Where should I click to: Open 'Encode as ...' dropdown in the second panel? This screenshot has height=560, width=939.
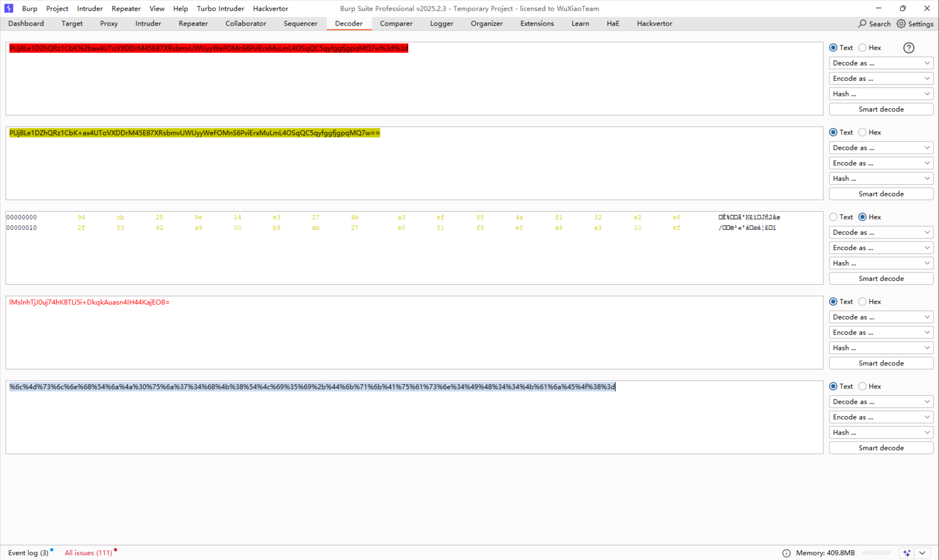(x=881, y=163)
